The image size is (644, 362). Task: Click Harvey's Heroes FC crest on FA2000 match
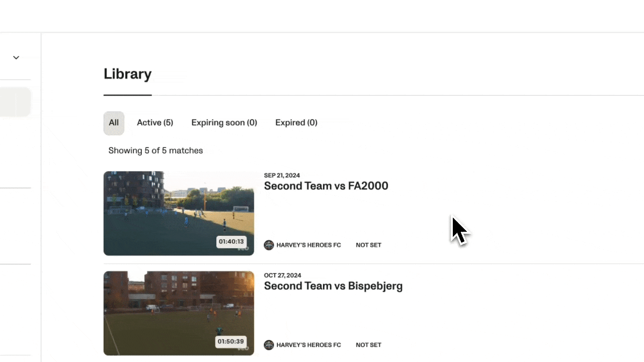coord(269,245)
